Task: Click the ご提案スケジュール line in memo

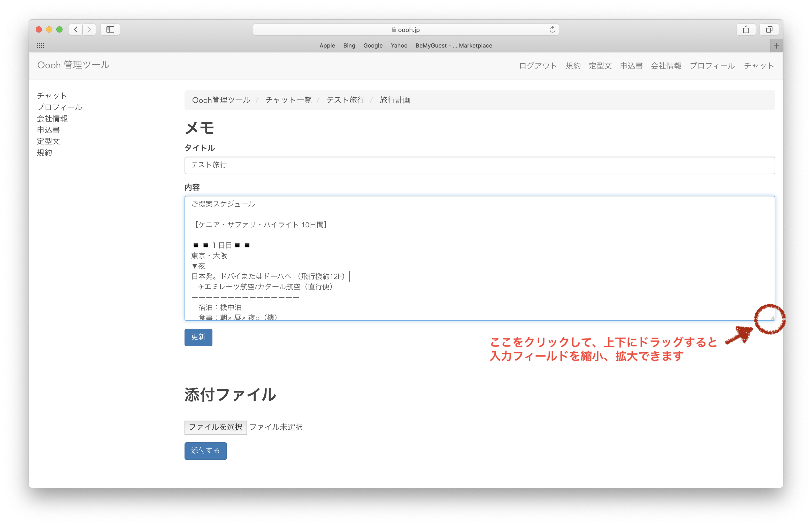Action: click(223, 204)
